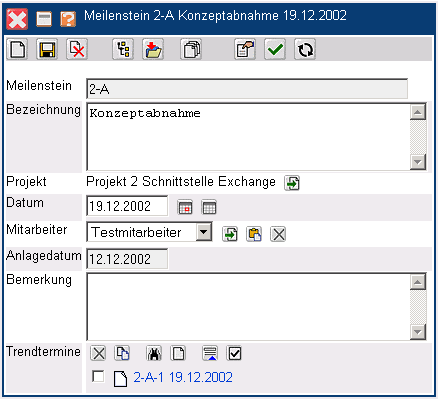Click the Mitarbeiter label
Image resolution: width=438 pixels, height=399 pixels.
pyautogui.click(x=37, y=229)
